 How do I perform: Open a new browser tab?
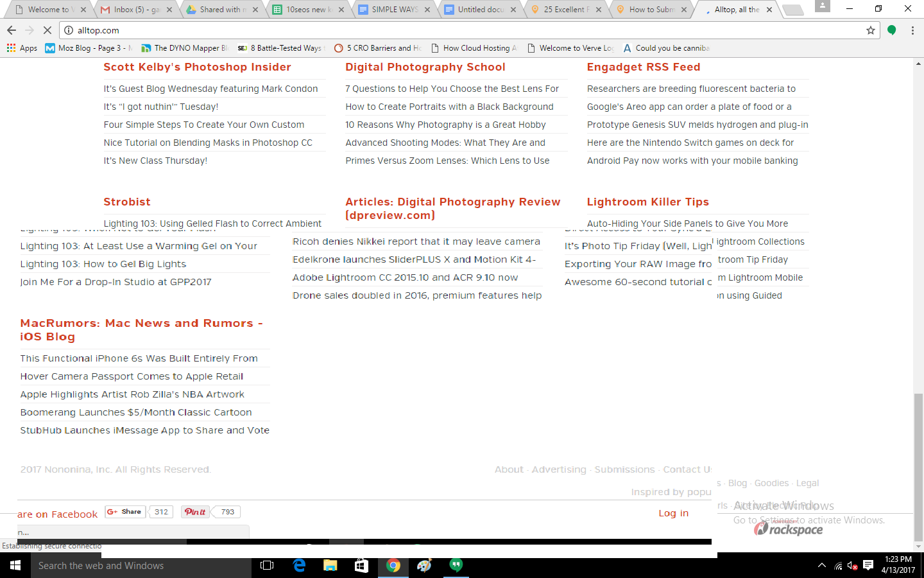coord(793,10)
